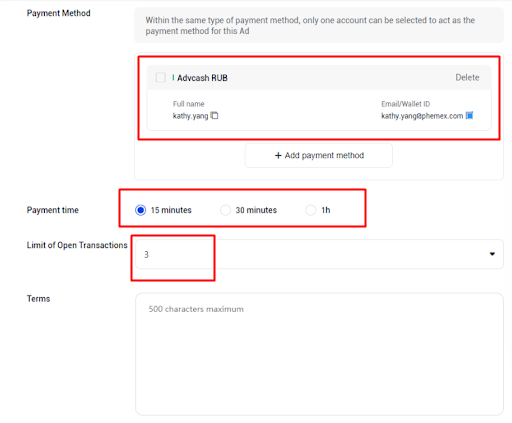Copy the Email/Wallet ID address

pos(469,115)
